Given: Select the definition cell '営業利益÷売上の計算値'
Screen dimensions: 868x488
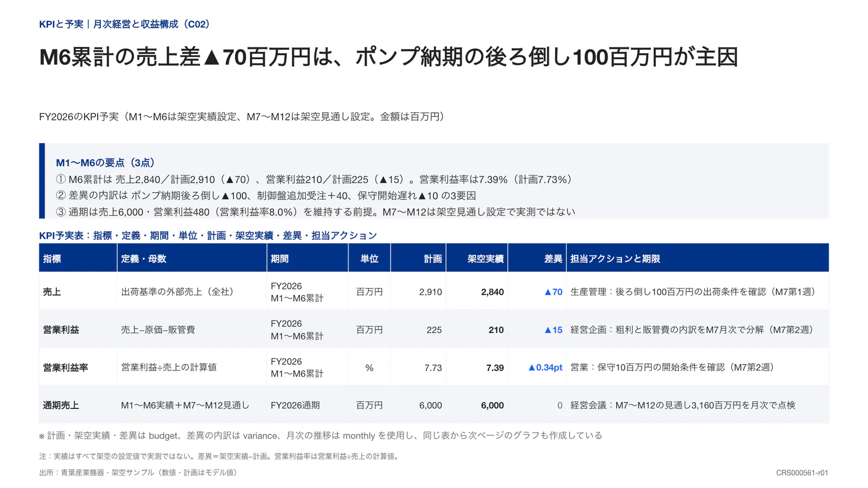Looking at the screenshot, I should (x=169, y=368).
